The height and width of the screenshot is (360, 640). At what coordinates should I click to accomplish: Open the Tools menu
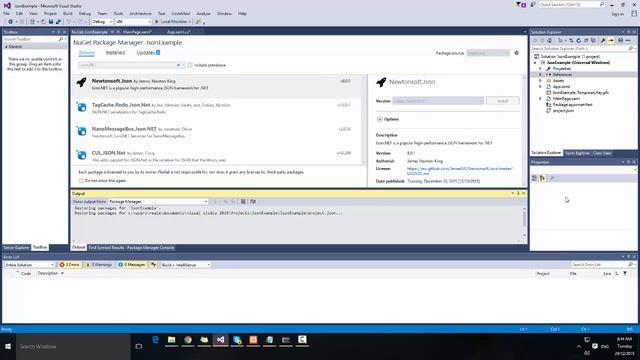(118, 13)
